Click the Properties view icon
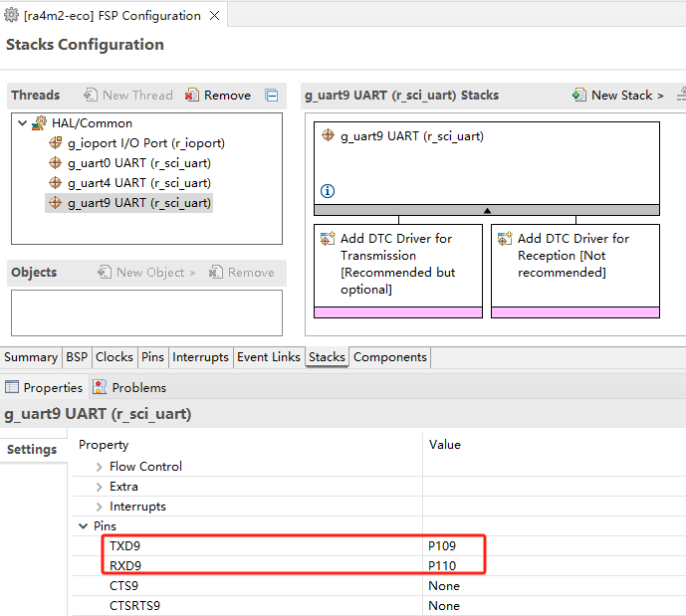Image resolution: width=686 pixels, height=616 pixels. (x=12, y=387)
